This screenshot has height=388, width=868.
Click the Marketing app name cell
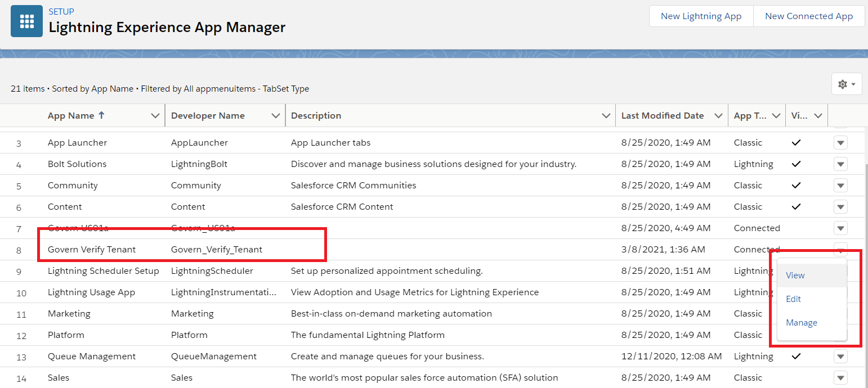click(x=69, y=314)
